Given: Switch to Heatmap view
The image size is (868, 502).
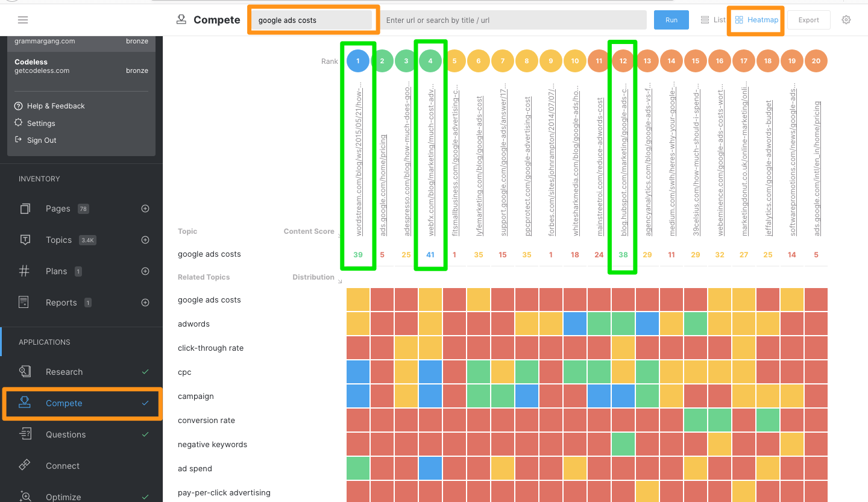Looking at the screenshot, I should (x=757, y=20).
